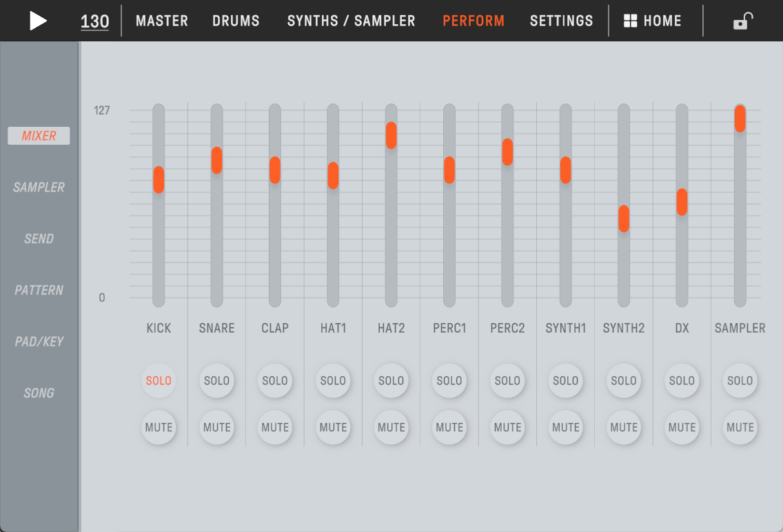Image resolution: width=783 pixels, height=532 pixels.
Task: Select Sampler in the left sidebar
Action: pyautogui.click(x=39, y=187)
